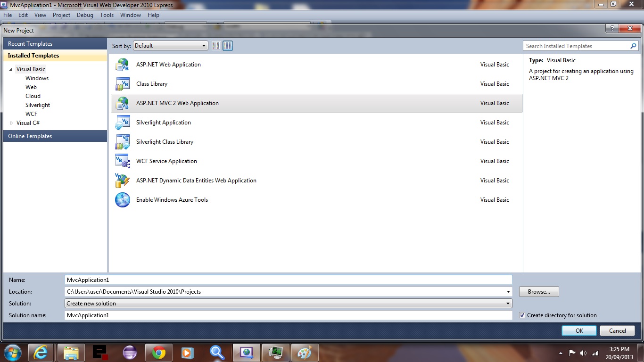The image size is (644, 362).
Task: Open Windows Media Player from the taskbar
Action: 187,353
